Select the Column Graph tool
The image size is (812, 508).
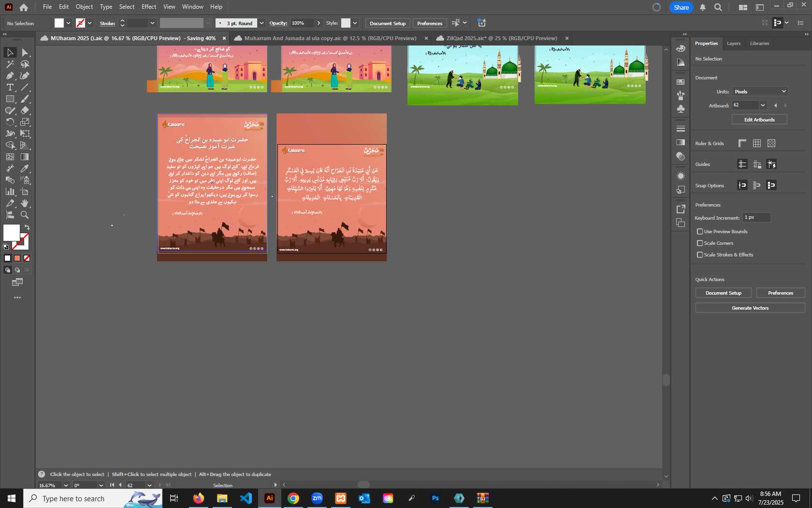(10, 192)
